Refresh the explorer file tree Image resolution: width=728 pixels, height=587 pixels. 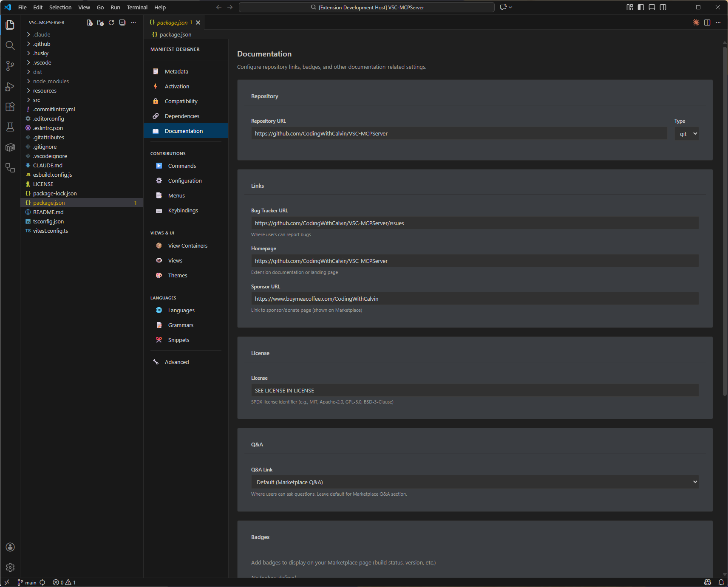[x=111, y=23]
